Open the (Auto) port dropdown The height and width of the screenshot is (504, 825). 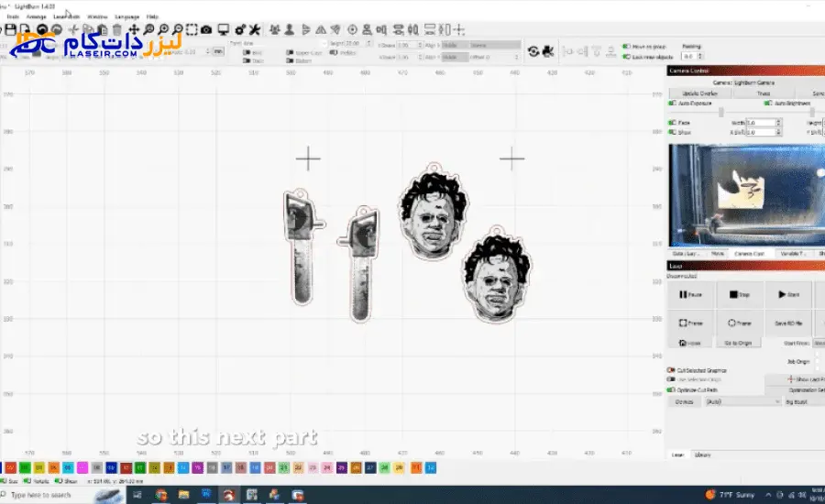(740, 401)
